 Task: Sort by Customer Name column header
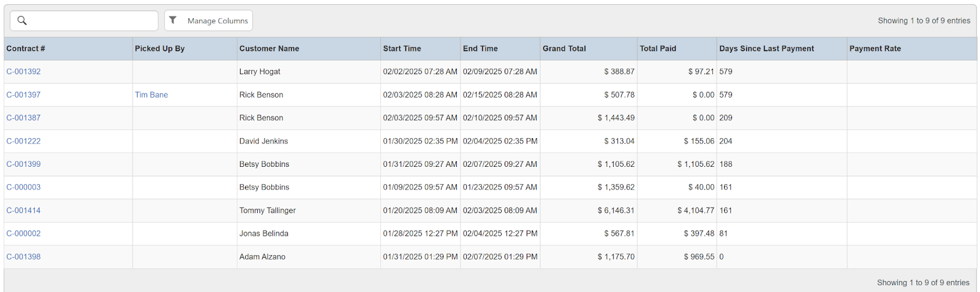(x=269, y=48)
